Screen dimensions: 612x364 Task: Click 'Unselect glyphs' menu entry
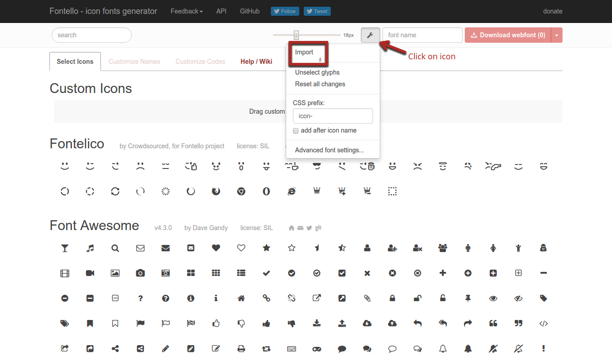317,72
